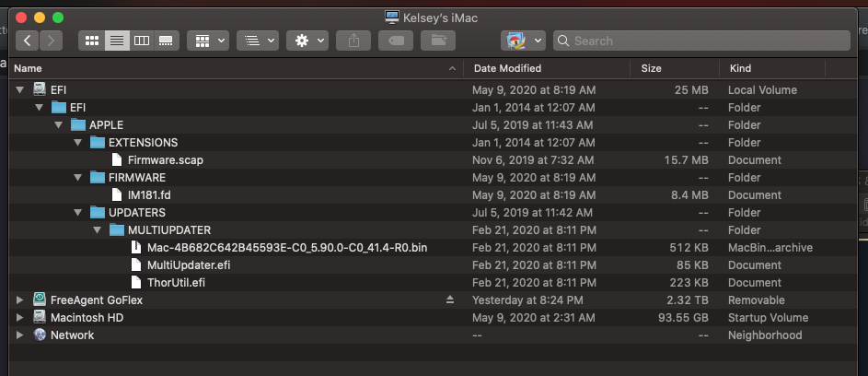Switch to list view

117,41
